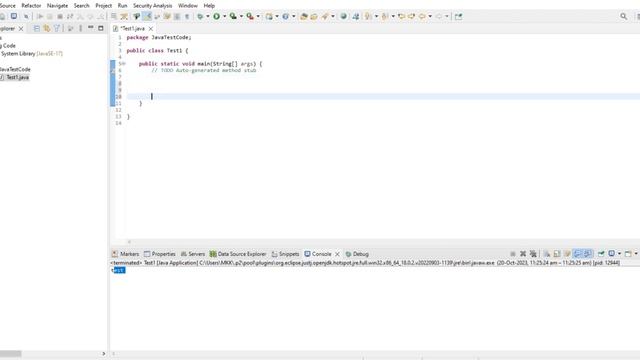Click Collapse All in Package Explorer
Image resolution: width=640 pixels, height=360 pixels.
37,28
